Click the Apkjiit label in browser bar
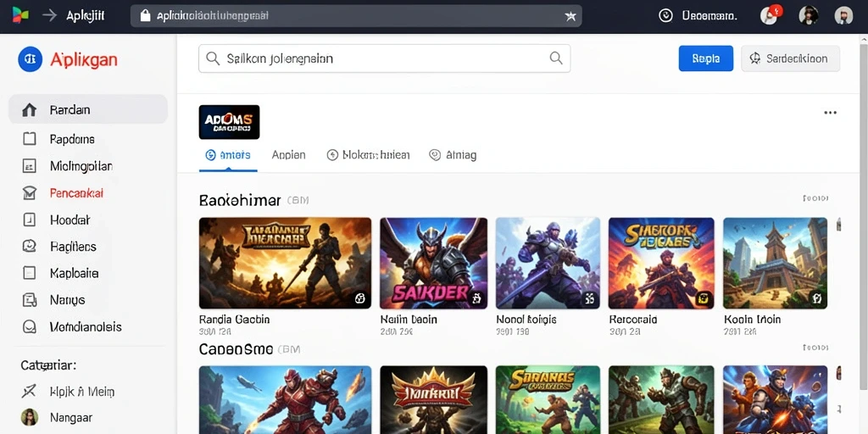The height and width of the screenshot is (434, 868). [86, 16]
